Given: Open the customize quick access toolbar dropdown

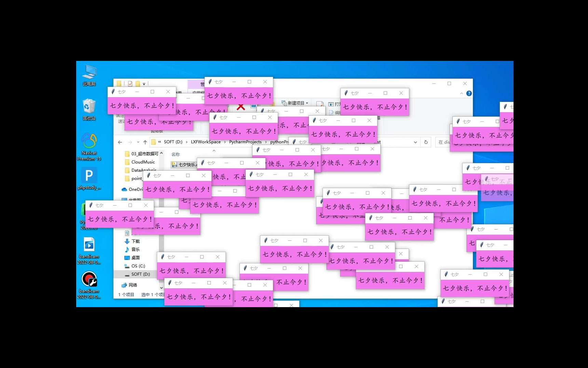Looking at the screenshot, I should click(x=144, y=84).
